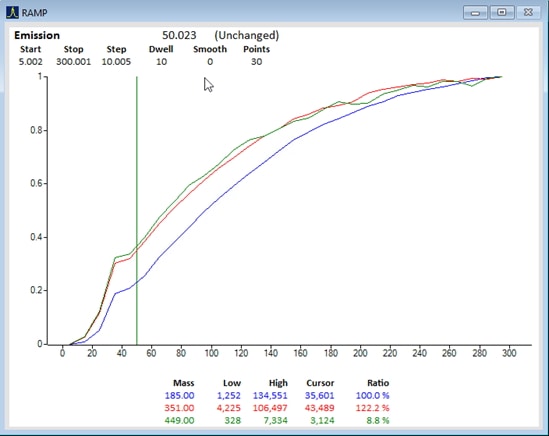
Task: Select the red mass 351.00 entry
Action: 179,408
